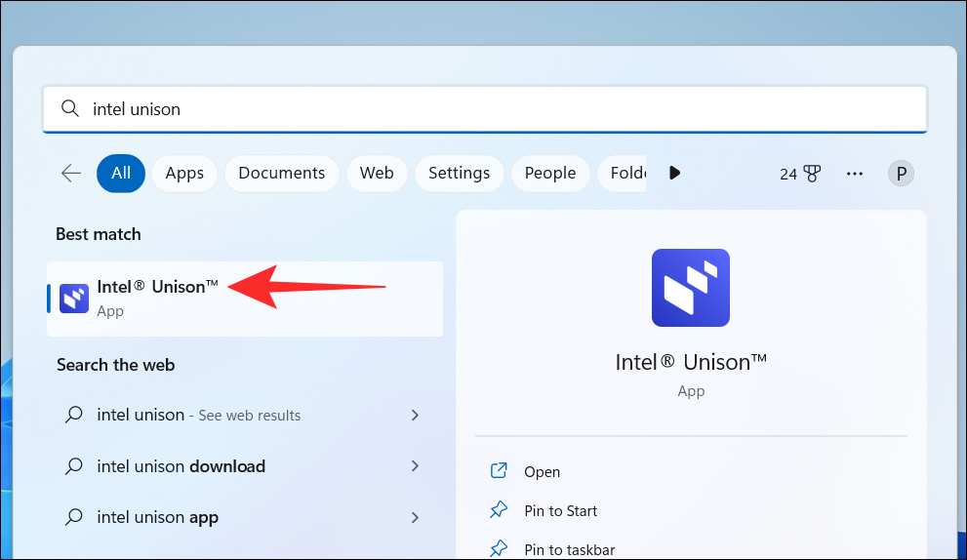
Task: Click the search box containing 'intel unison'
Action: pyautogui.click(x=485, y=109)
